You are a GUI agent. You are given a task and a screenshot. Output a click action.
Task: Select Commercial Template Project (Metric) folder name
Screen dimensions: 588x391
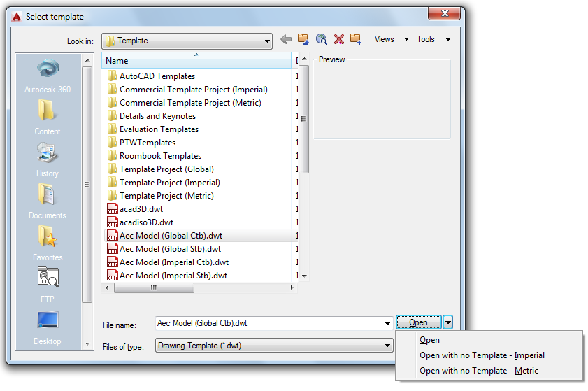pyautogui.click(x=190, y=102)
